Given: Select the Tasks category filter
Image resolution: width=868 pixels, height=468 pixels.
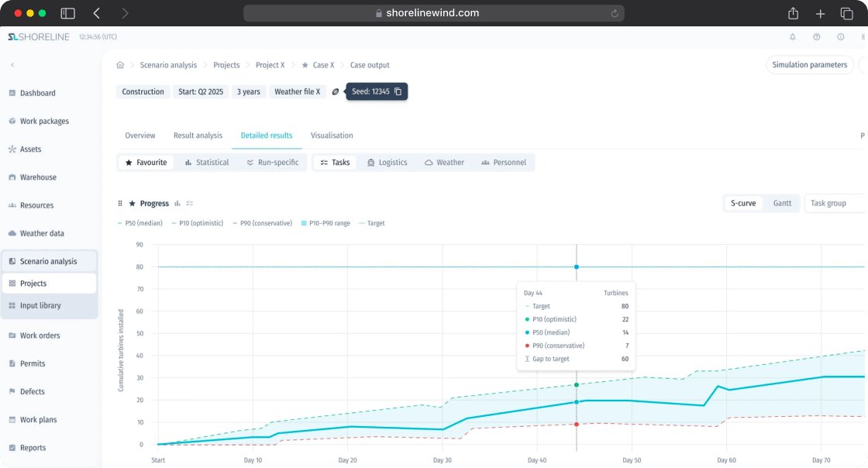Looking at the screenshot, I should 336,163.
